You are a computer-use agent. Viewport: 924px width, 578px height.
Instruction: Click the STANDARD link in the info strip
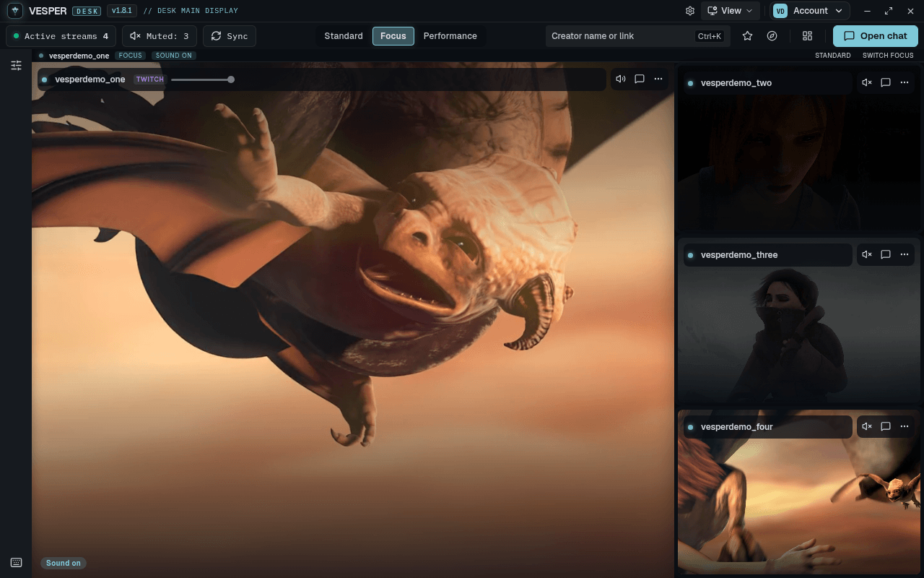pos(833,56)
